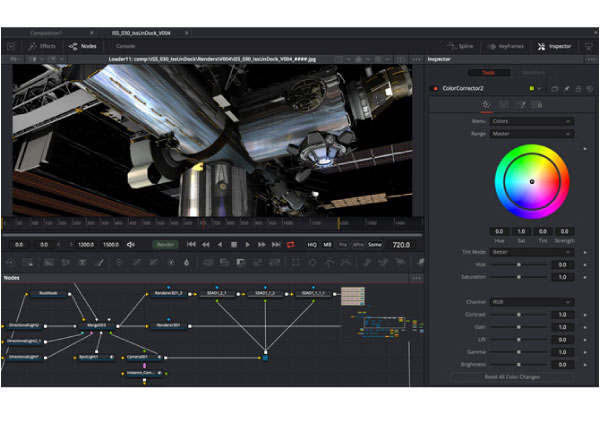Open the Channel dropdown showing RGB
Image resolution: width=600 pixels, height=430 pixels.
(532, 302)
